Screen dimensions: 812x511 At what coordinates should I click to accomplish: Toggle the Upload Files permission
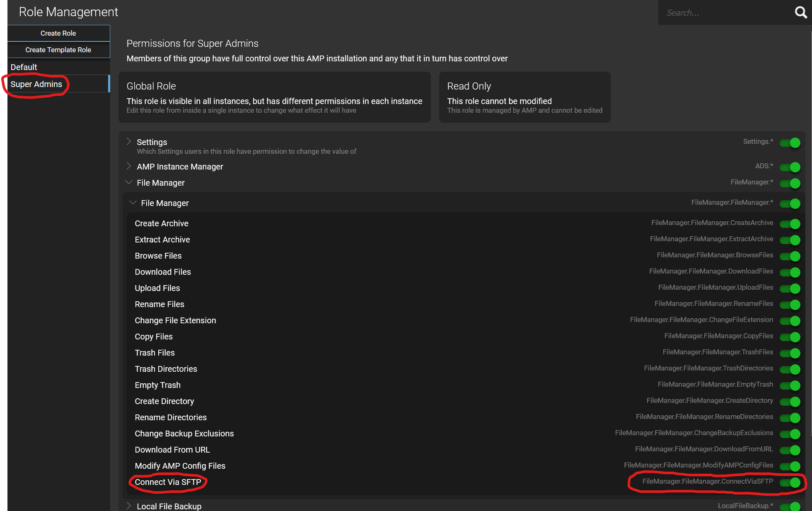click(790, 288)
